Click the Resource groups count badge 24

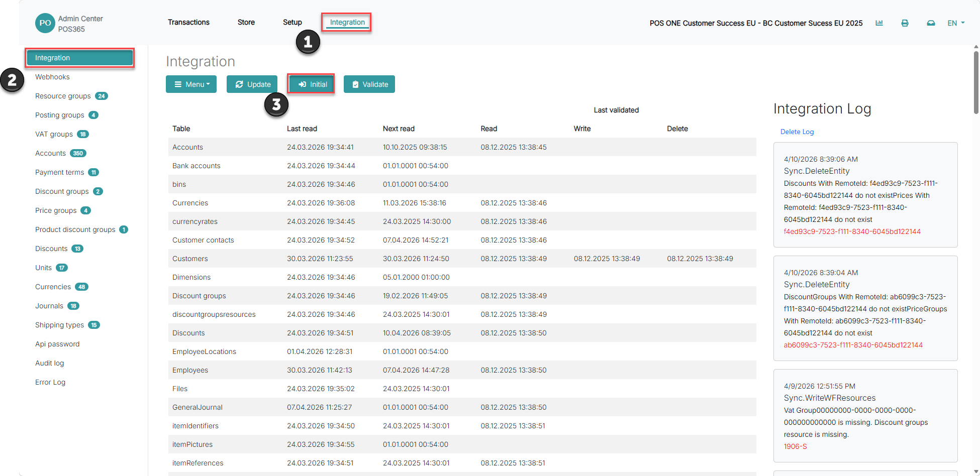click(x=102, y=96)
